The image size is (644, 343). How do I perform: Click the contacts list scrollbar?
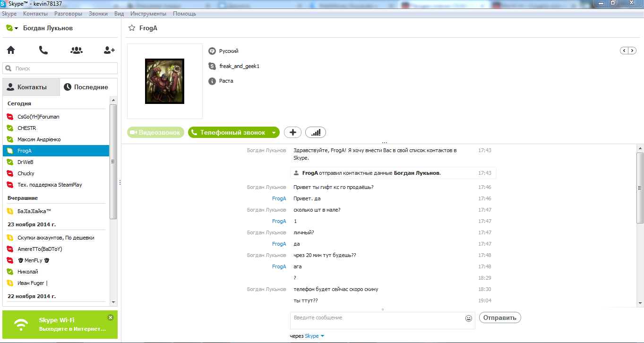[x=113, y=161]
